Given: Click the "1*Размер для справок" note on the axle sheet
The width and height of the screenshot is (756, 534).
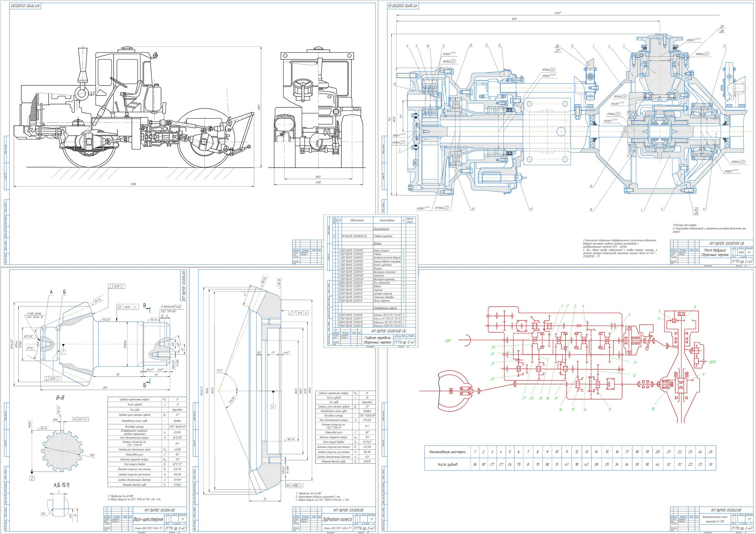Looking at the screenshot, I should [x=684, y=225].
